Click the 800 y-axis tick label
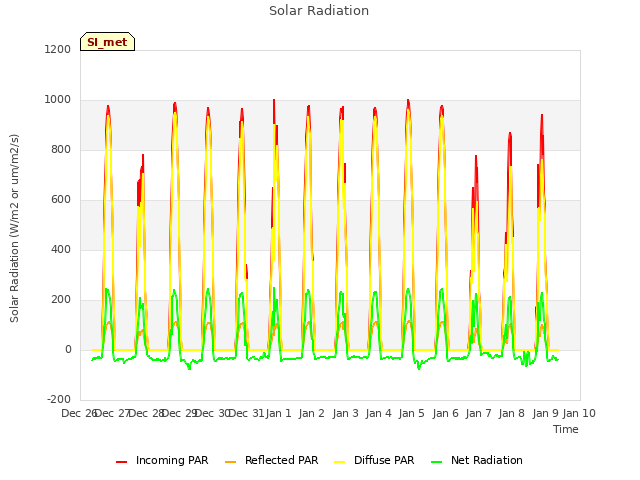 pyautogui.click(x=61, y=150)
